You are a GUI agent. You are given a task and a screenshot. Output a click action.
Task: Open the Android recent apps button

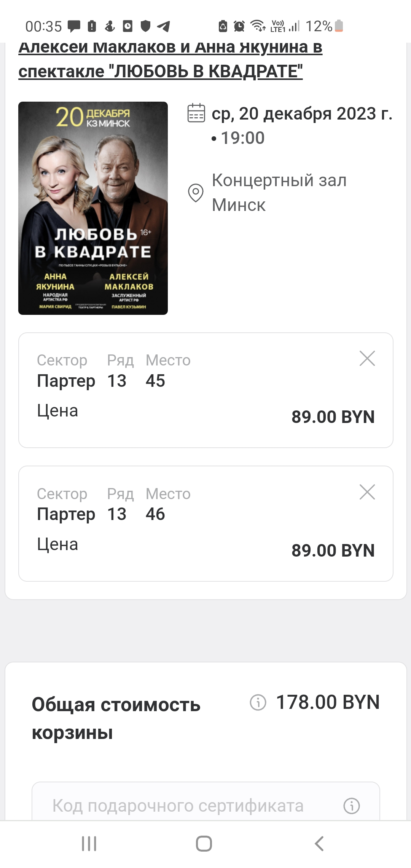pyautogui.click(x=89, y=844)
